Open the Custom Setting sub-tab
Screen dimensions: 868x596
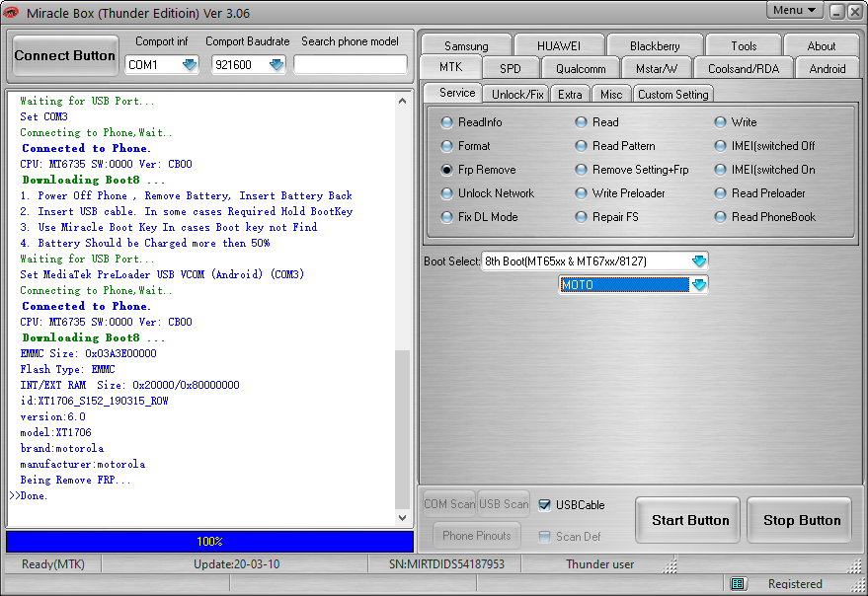click(x=672, y=95)
